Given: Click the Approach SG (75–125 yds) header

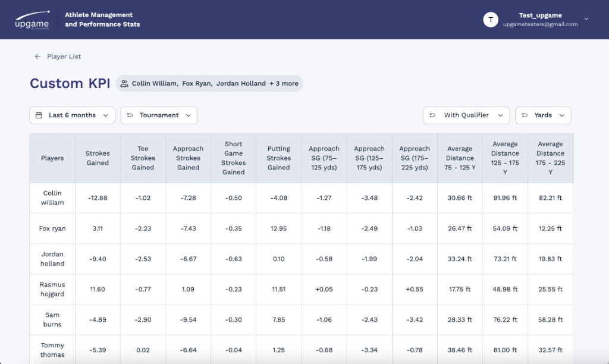Looking at the screenshot, I should point(324,158).
